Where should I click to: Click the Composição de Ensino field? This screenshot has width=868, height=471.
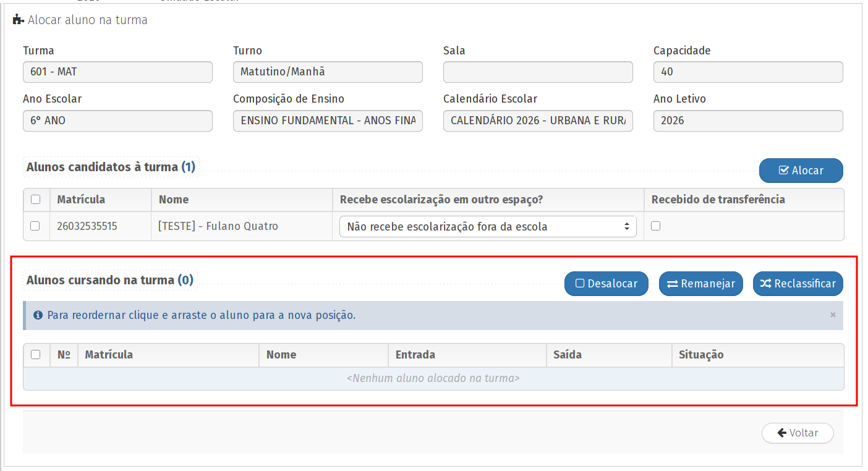click(328, 121)
